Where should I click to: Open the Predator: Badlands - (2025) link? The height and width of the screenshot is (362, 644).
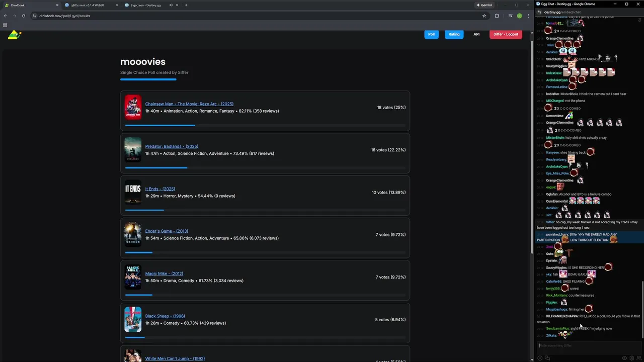click(172, 146)
